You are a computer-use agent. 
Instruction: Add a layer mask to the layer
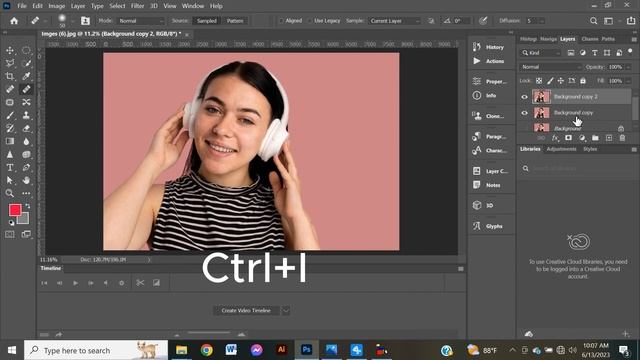click(x=568, y=138)
